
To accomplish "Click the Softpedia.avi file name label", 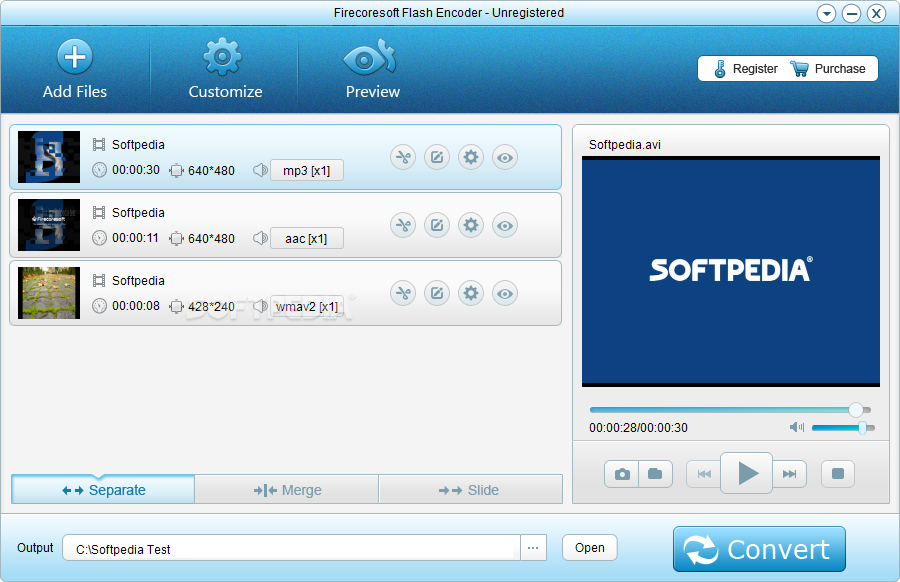I will pos(624,145).
